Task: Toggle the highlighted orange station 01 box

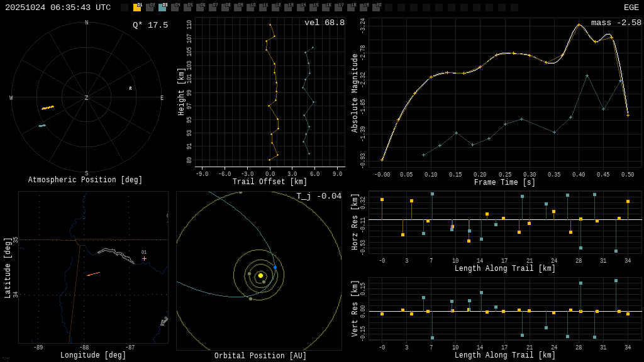Action: (137, 8)
